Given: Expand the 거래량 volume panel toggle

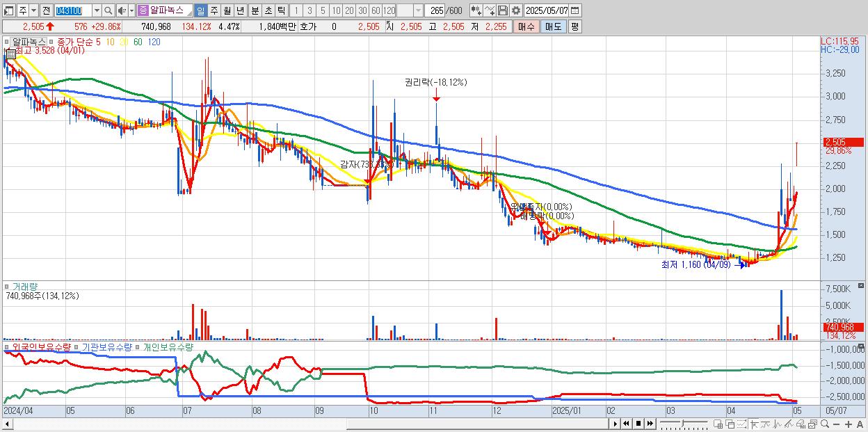Looking at the screenshot, I should pyautogui.click(x=8, y=286).
